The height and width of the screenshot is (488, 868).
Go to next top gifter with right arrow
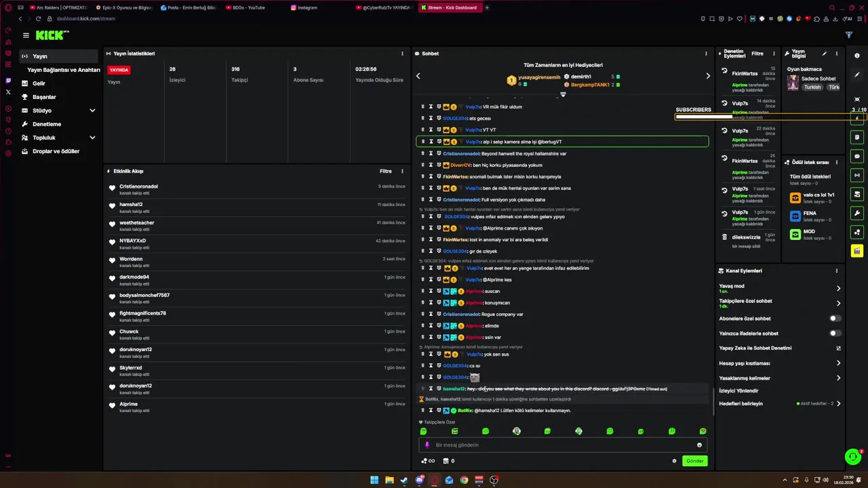(x=708, y=76)
